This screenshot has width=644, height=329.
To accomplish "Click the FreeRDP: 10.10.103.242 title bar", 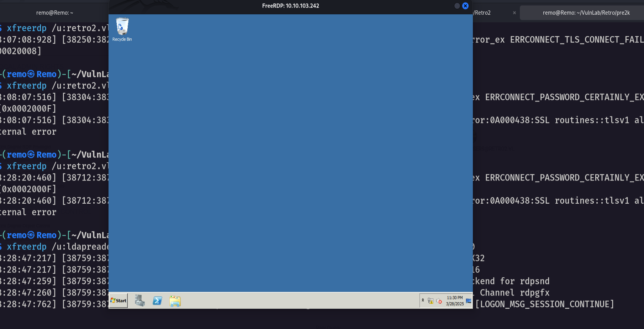I will (x=290, y=6).
